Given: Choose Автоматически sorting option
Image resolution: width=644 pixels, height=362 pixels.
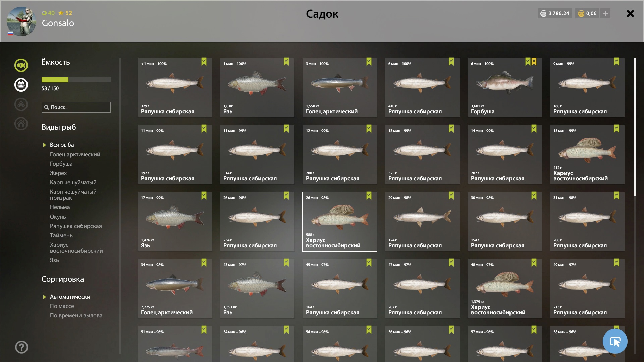Looking at the screenshot, I should pos(70,297).
